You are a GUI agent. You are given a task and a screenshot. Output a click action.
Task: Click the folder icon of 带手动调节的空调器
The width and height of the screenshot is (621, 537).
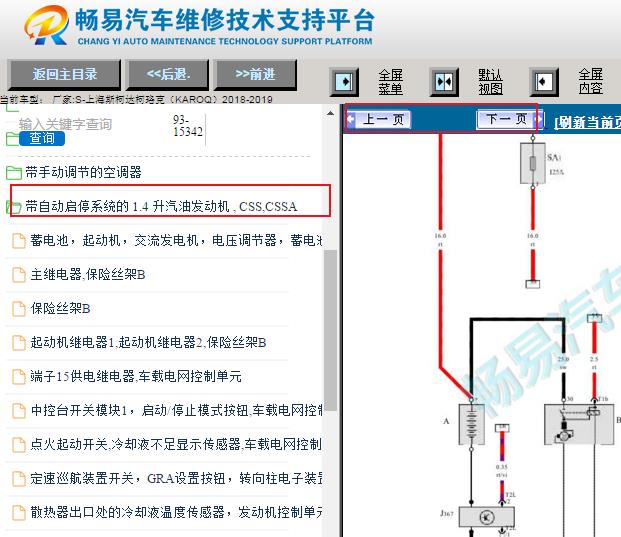point(14,173)
